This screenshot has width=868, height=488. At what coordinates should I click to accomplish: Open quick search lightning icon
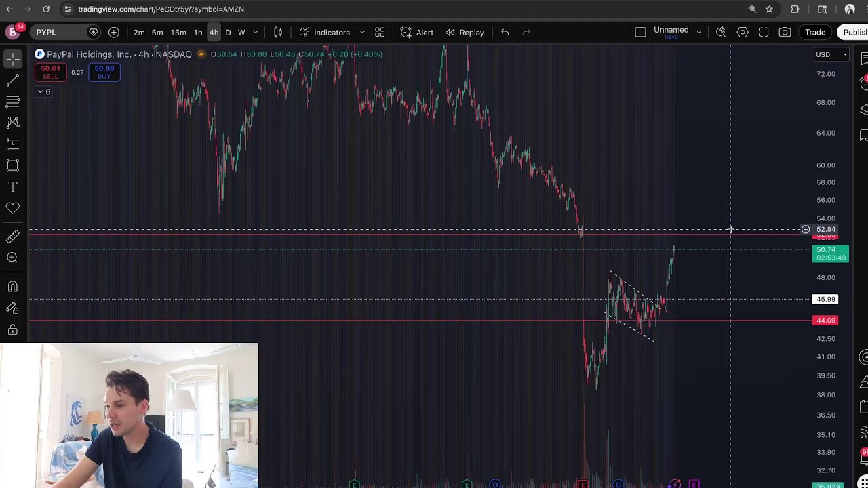click(x=721, y=32)
